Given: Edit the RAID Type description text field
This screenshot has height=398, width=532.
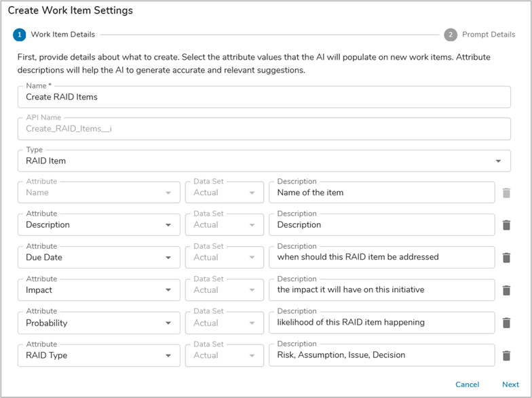Looking at the screenshot, I should (381, 355).
